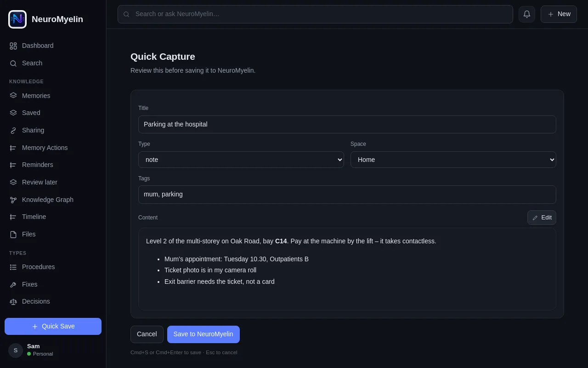Open the Timeline view

coord(53,217)
